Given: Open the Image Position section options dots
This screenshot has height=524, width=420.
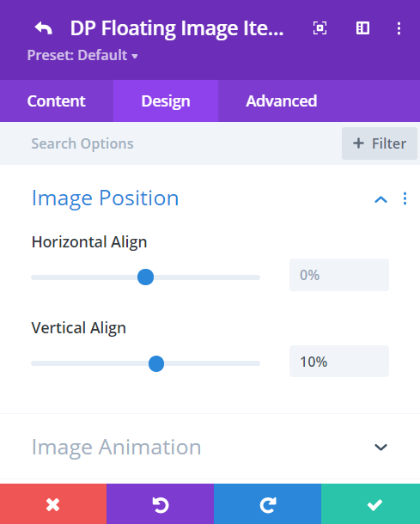Looking at the screenshot, I should (x=405, y=198).
